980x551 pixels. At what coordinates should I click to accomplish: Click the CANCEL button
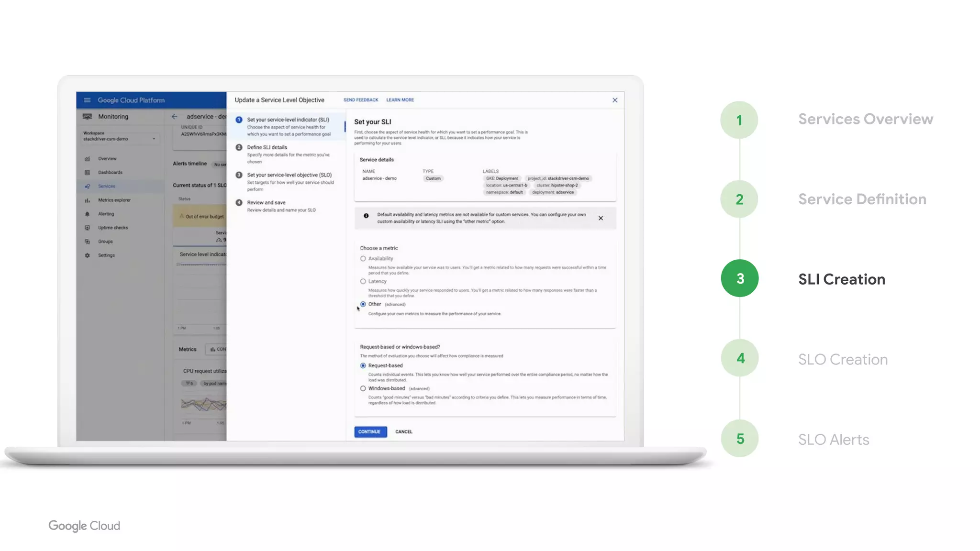click(403, 431)
